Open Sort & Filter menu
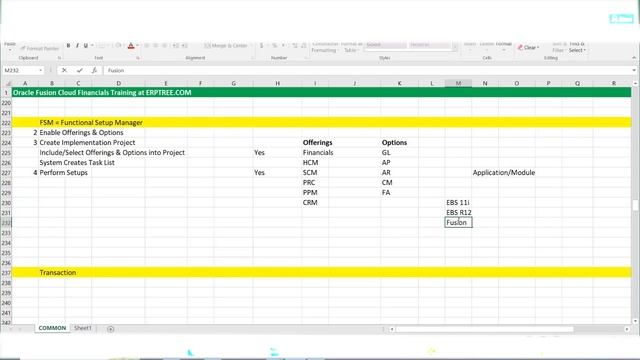Image resolution: width=640 pixels, height=360 pixels. [x=559, y=47]
